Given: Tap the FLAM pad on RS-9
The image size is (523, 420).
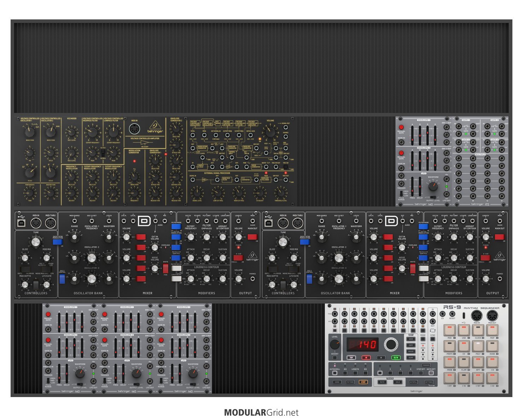Looking at the screenshot, I should point(464,362).
